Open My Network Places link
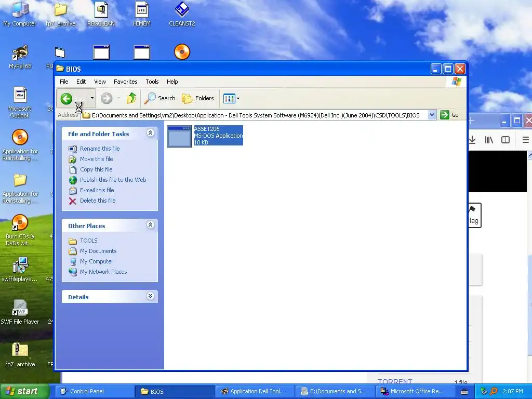532x399 pixels. click(103, 272)
